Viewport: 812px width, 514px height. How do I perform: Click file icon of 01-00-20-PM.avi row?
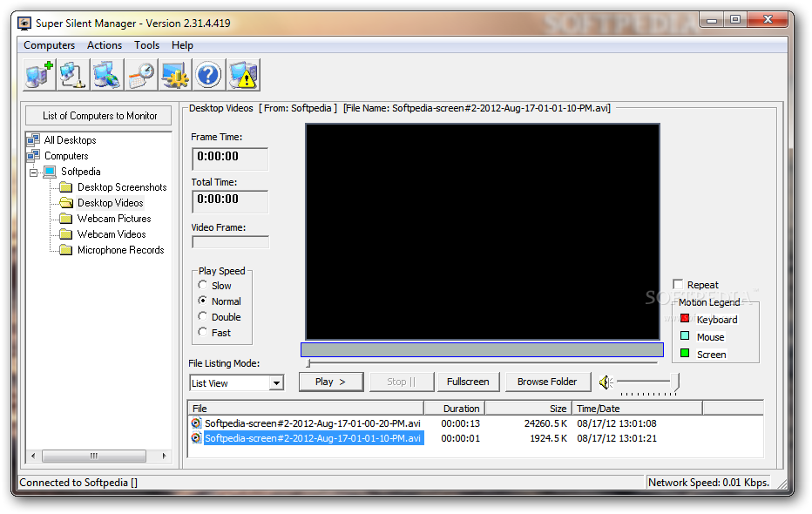[196, 423]
